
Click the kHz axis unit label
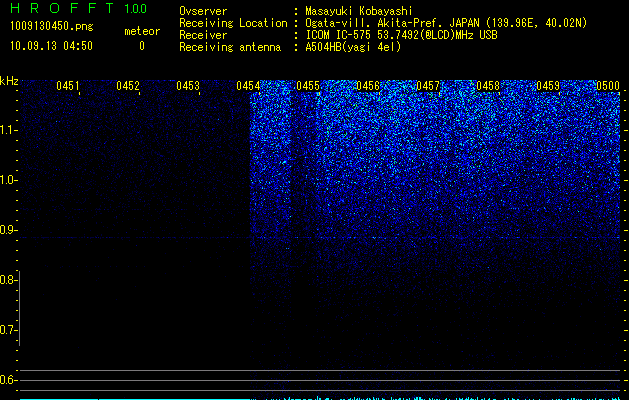coord(9,81)
